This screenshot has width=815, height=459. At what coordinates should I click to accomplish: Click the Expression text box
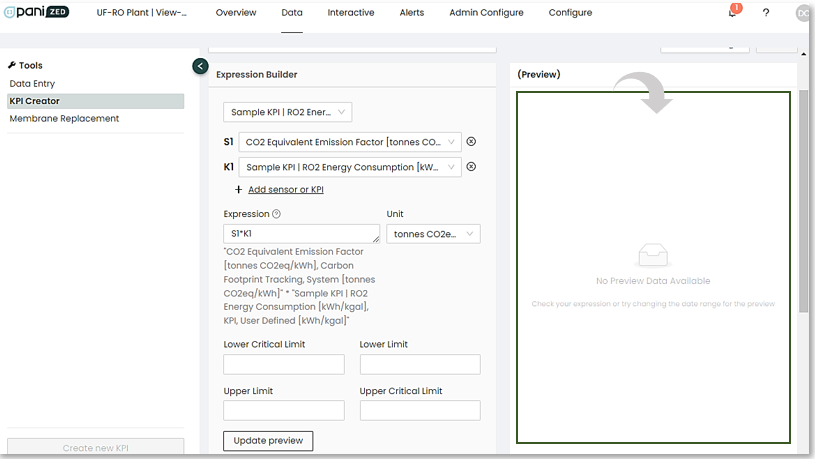300,234
